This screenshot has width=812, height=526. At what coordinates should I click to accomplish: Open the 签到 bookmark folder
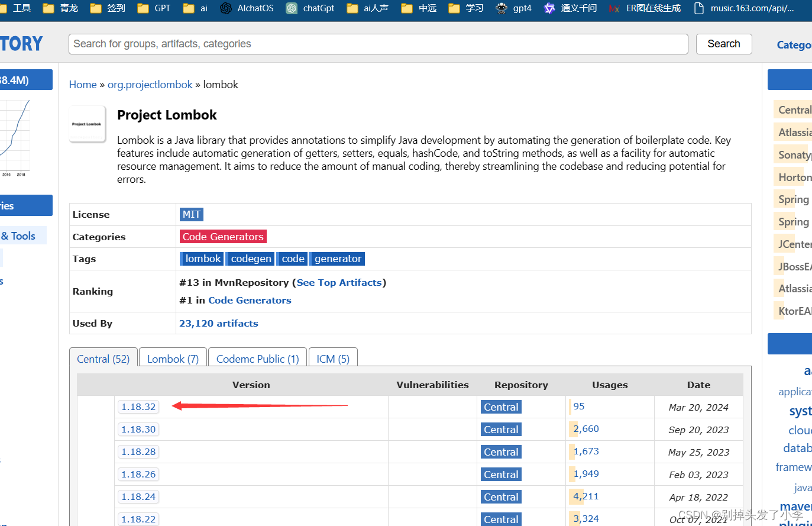(x=108, y=8)
